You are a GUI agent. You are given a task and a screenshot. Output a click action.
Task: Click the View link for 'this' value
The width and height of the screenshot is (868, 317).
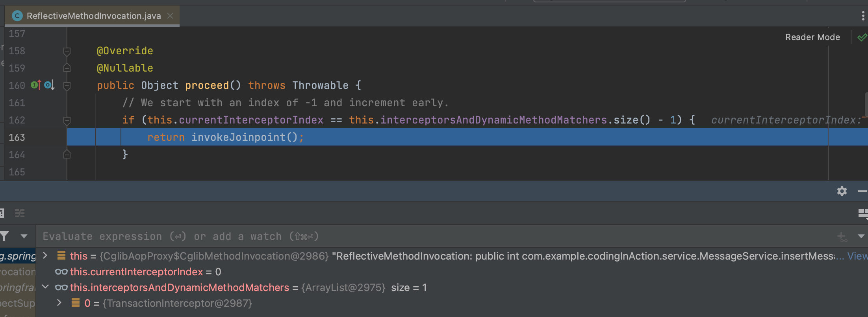click(857, 256)
